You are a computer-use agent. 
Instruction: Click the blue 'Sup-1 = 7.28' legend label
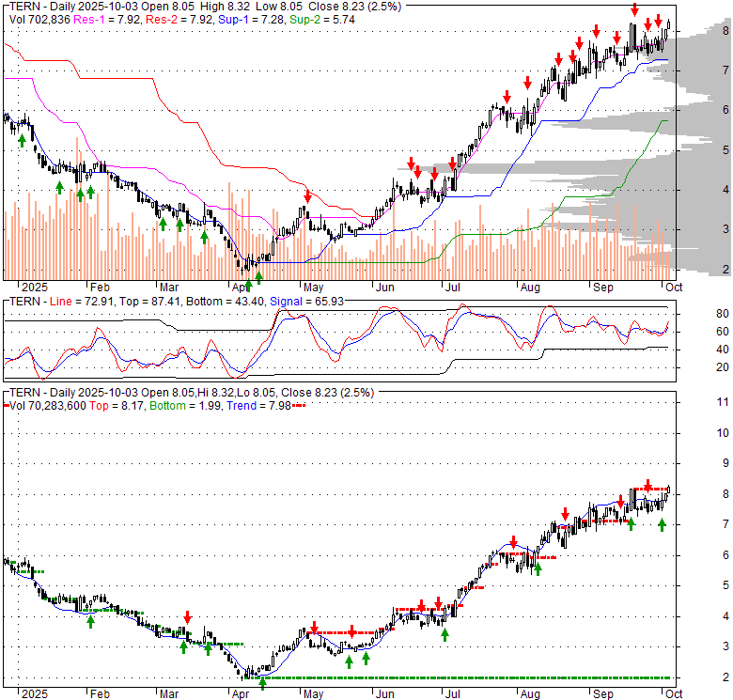pos(252,20)
